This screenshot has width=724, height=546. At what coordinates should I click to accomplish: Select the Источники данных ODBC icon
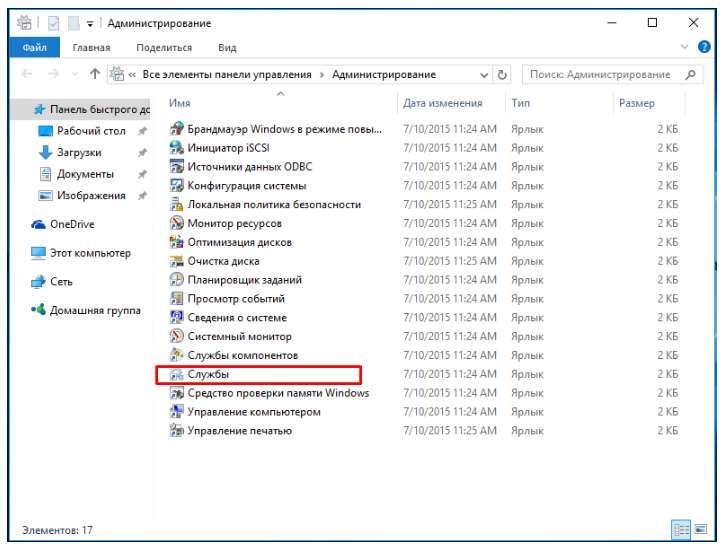[x=176, y=166]
